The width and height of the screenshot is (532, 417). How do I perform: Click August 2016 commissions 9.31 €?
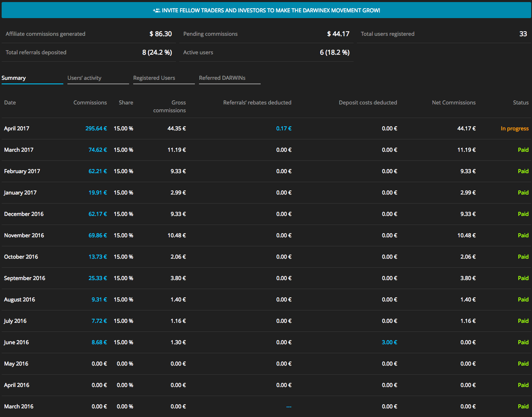[99, 299]
